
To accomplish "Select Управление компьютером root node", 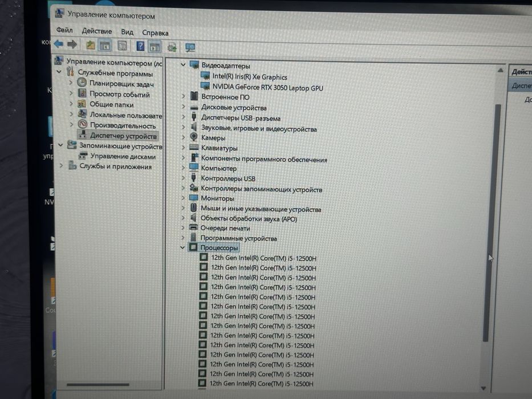I will (x=114, y=63).
